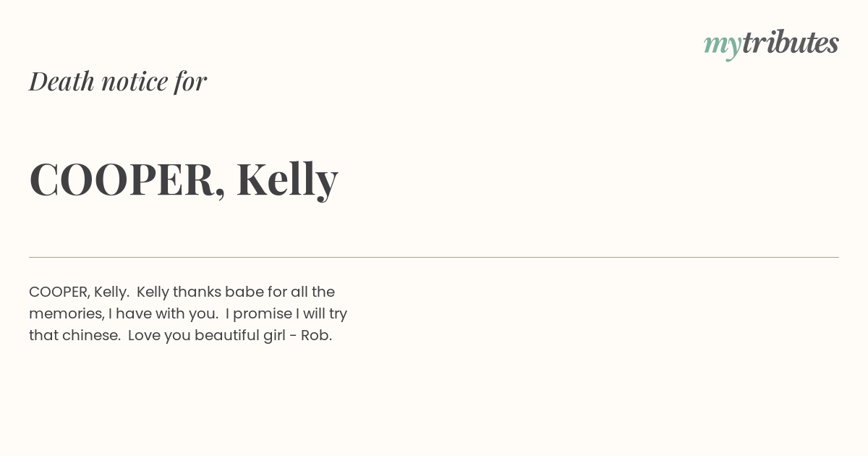The width and height of the screenshot is (868, 456).
Task: Click the word "notice" in the heading
Action: click(135, 81)
